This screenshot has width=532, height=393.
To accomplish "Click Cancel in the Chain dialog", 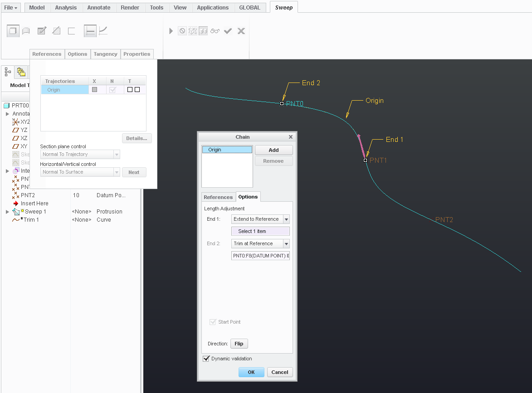I will (280, 372).
